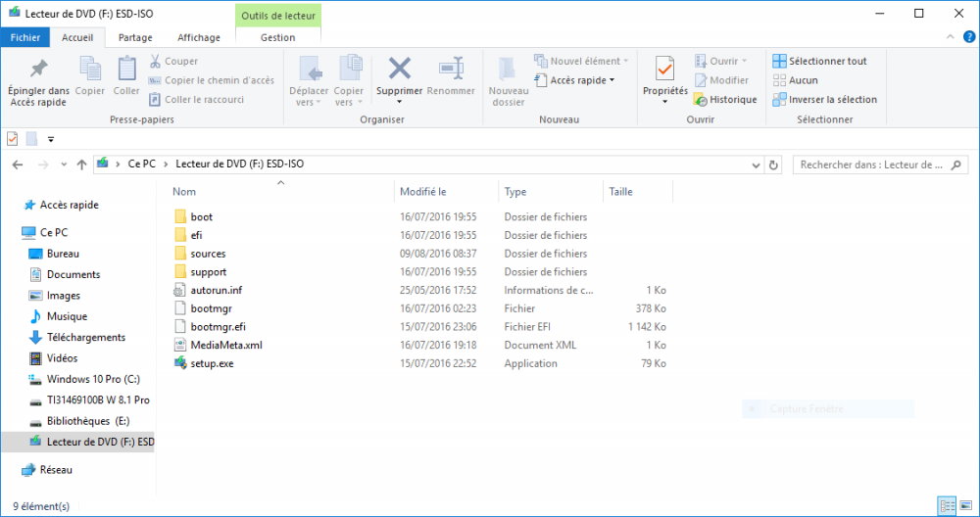Image resolution: width=980 pixels, height=517 pixels.
Task: Select Sélectionner tout in ribbon
Action: pos(819,61)
